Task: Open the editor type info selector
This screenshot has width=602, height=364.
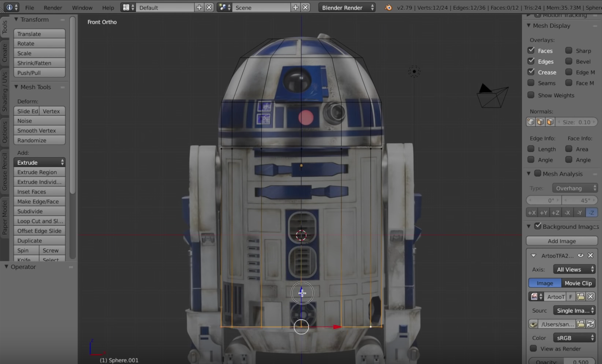Action: (12, 7)
